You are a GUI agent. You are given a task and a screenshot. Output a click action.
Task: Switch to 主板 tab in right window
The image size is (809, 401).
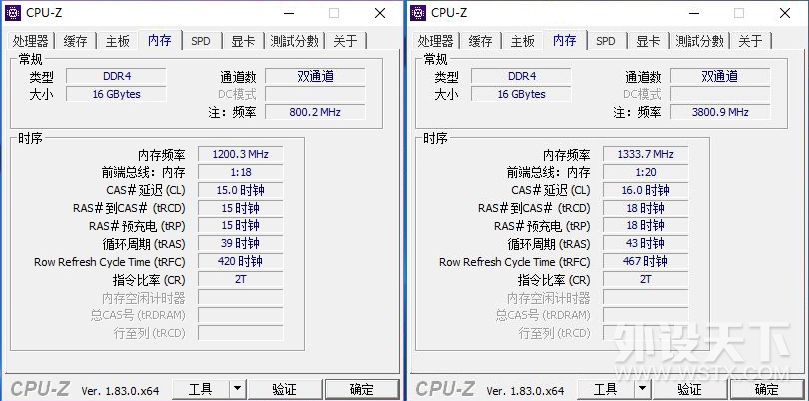(523, 41)
